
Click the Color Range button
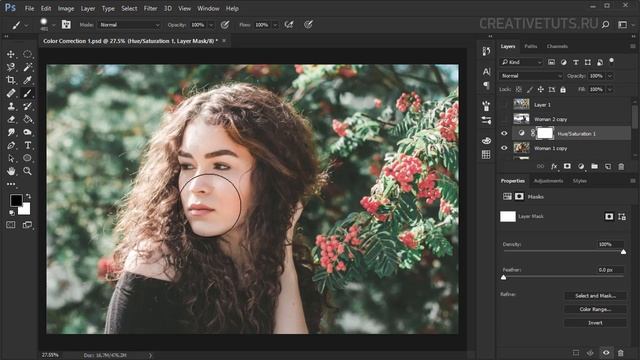click(595, 309)
